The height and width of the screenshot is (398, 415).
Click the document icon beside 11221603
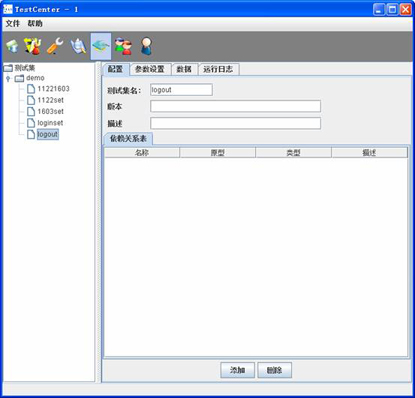click(x=31, y=89)
